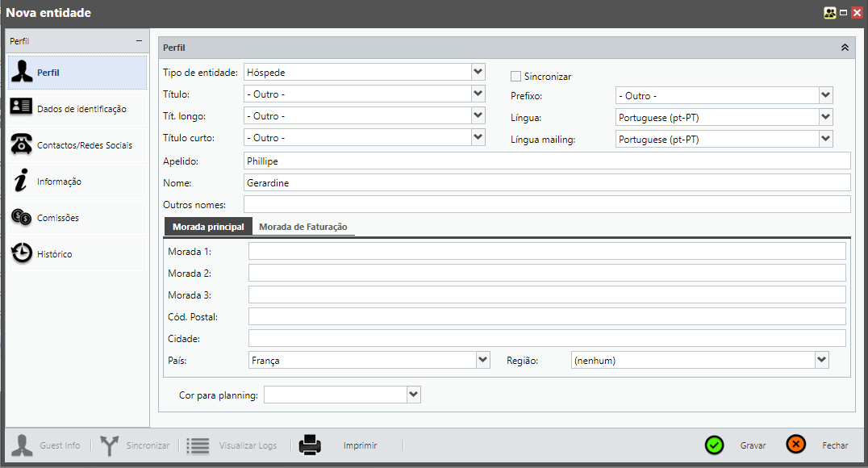Open the Tipo de entidade dropdown
The image size is (868, 468).
(478, 72)
